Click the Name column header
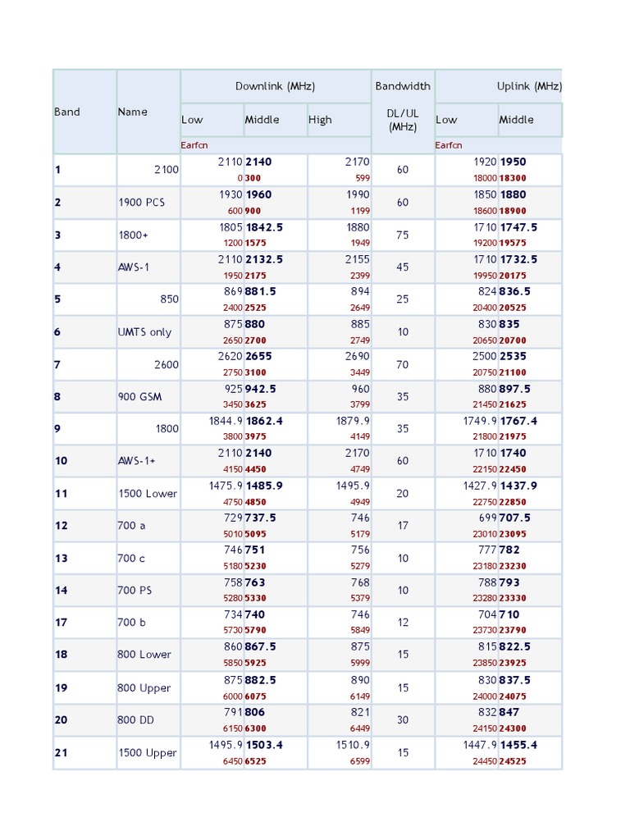The width and height of the screenshot is (630, 840). [133, 112]
